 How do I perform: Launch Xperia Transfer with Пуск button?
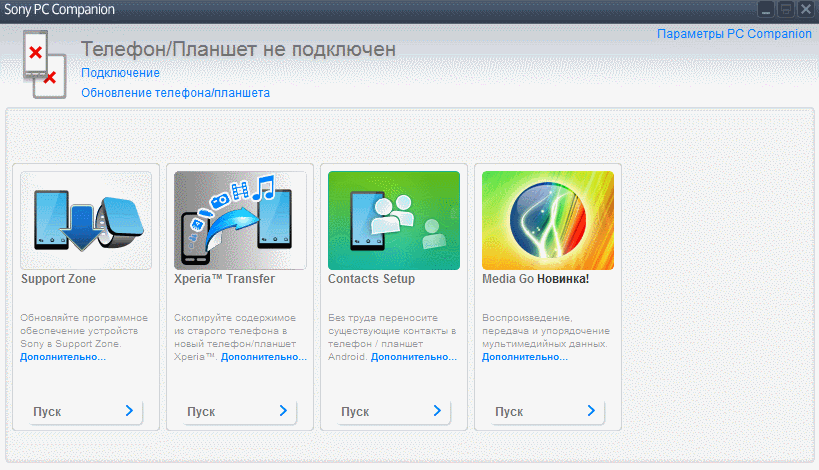239,412
